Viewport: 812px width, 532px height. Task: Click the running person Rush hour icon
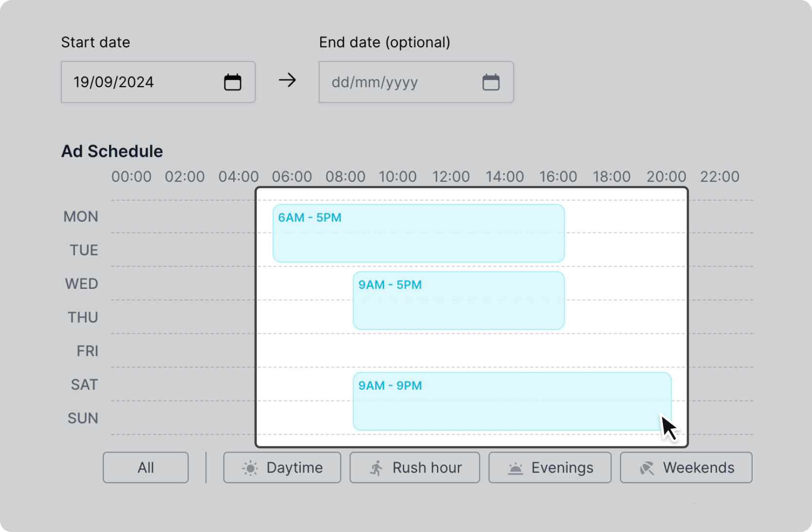[376, 468]
